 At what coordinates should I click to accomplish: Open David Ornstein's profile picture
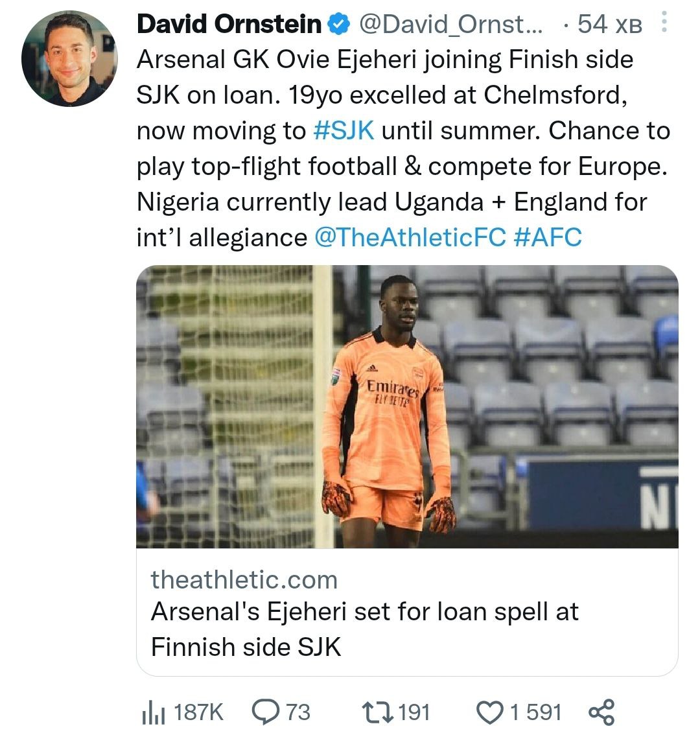69,58
